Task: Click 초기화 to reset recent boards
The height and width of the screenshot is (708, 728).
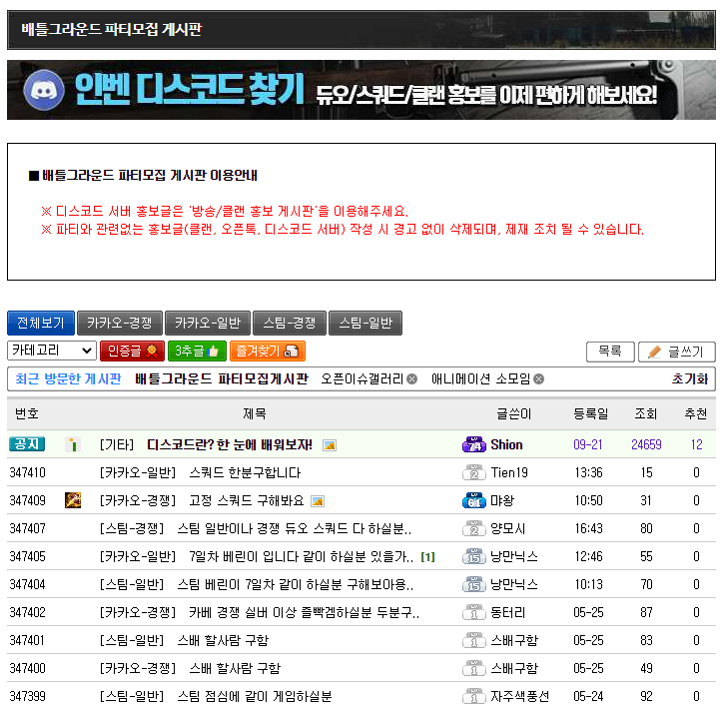Action: (689, 378)
